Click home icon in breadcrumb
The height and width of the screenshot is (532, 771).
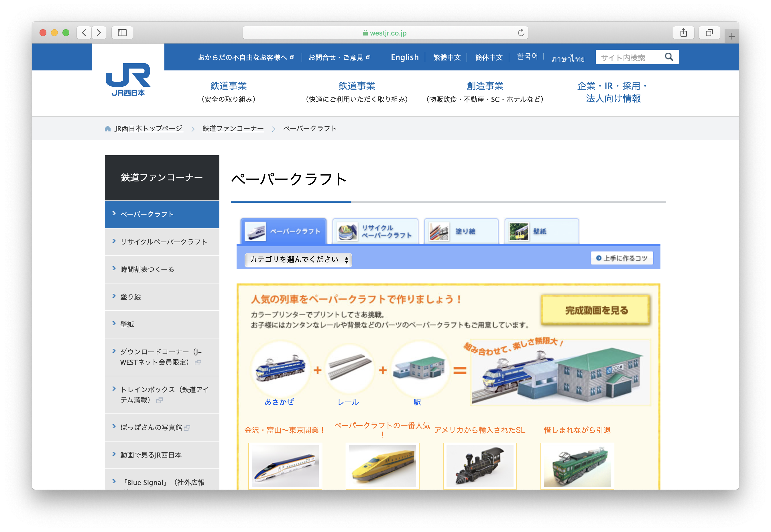(x=108, y=129)
